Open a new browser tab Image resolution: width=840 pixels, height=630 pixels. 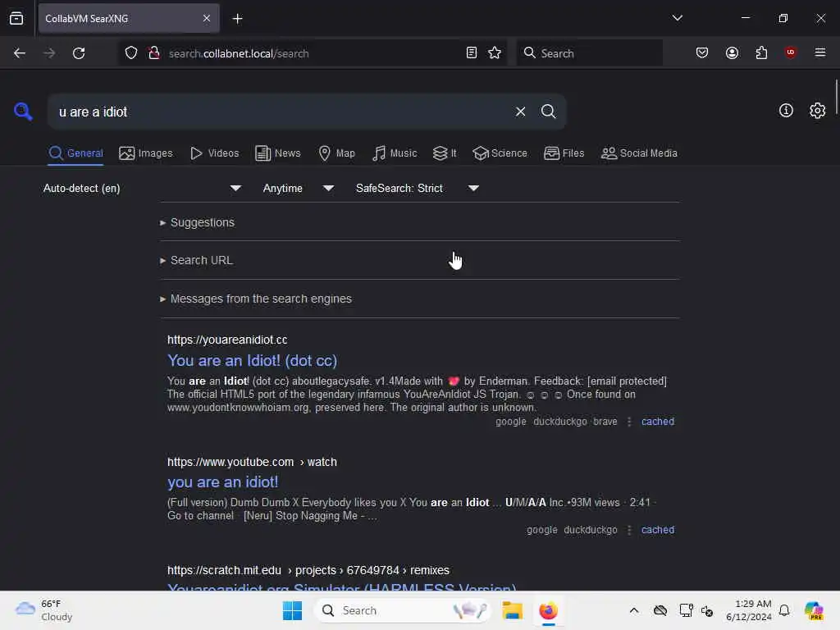pyautogui.click(x=237, y=19)
